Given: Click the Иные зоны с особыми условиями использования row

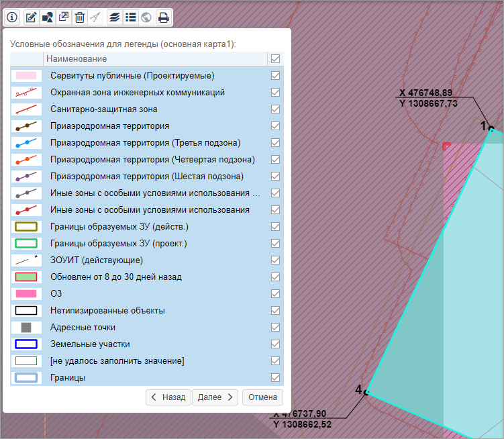Looking at the screenshot, I should click(x=147, y=209).
